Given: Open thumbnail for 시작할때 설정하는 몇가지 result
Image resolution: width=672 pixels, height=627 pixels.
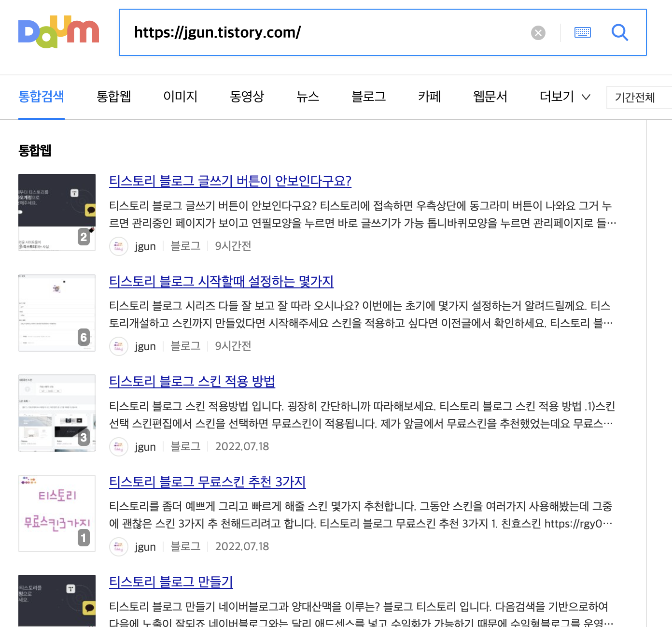Looking at the screenshot, I should (57, 313).
